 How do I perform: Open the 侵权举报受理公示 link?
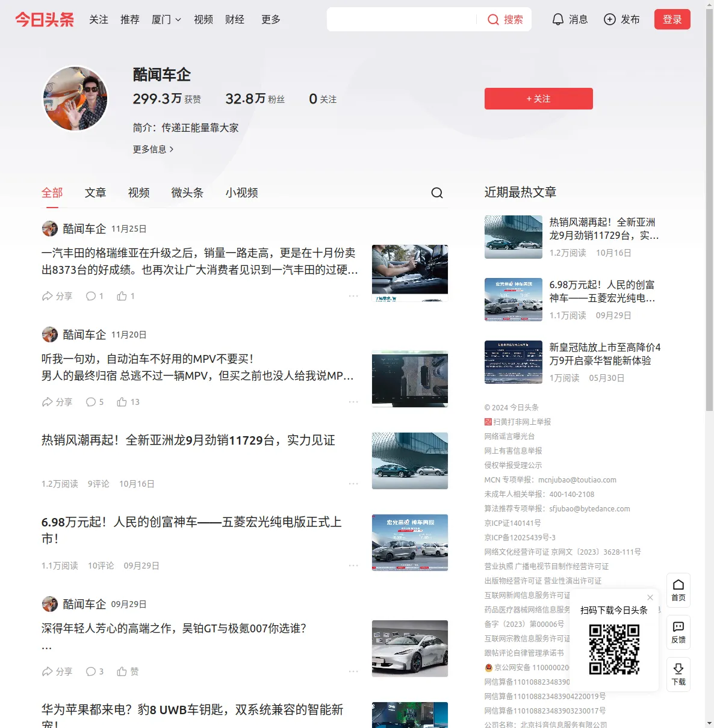pos(513,465)
